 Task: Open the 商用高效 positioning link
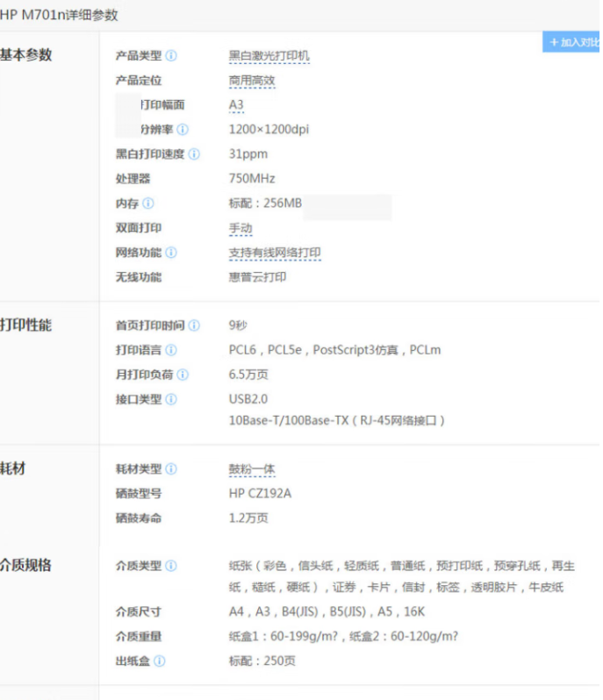252,81
